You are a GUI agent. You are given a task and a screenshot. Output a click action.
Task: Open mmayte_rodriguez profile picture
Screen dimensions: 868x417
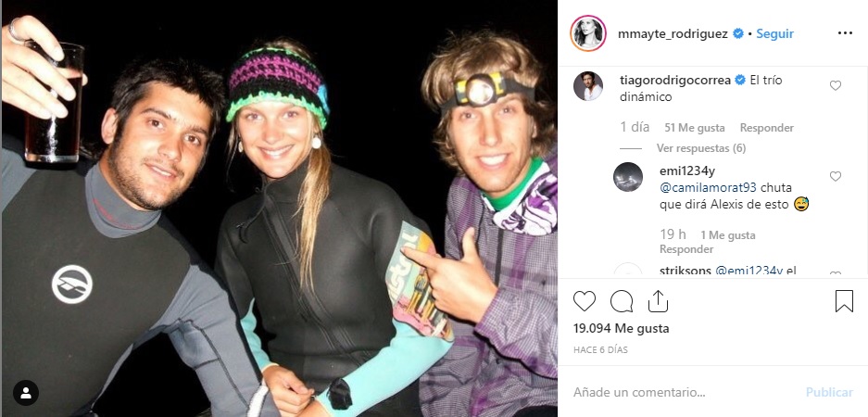pos(588,33)
